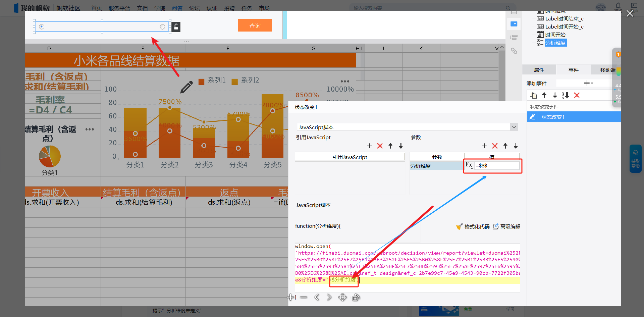Select the 分析维度 parameter name cell
Screen dimensions: 644x317
(x=436, y=166)
